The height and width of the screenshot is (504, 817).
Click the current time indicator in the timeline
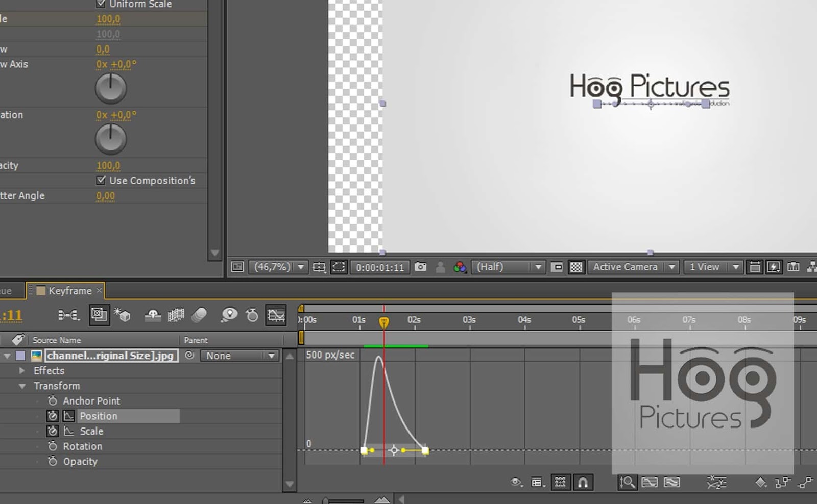[x=384, y=320]
